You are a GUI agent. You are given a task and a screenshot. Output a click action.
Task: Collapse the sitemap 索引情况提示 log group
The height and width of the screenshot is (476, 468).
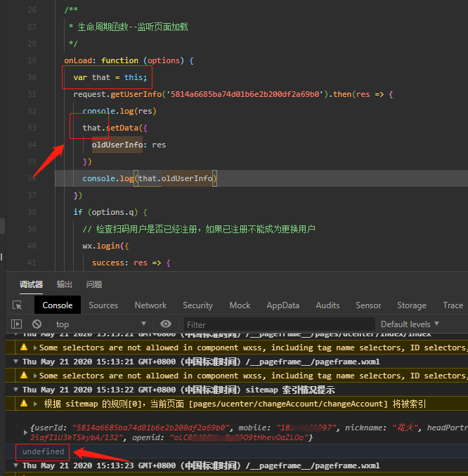click(x=15, y=390)
